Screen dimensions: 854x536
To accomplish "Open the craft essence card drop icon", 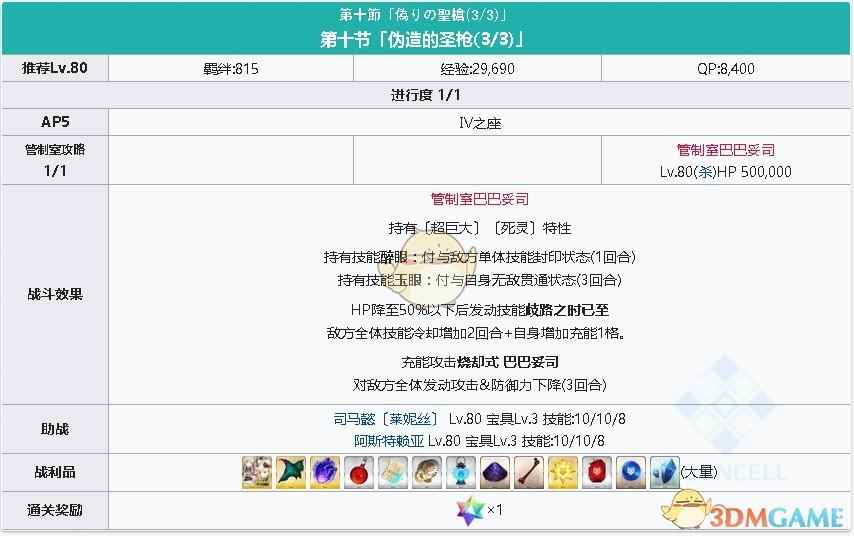I will pos(257,472).
